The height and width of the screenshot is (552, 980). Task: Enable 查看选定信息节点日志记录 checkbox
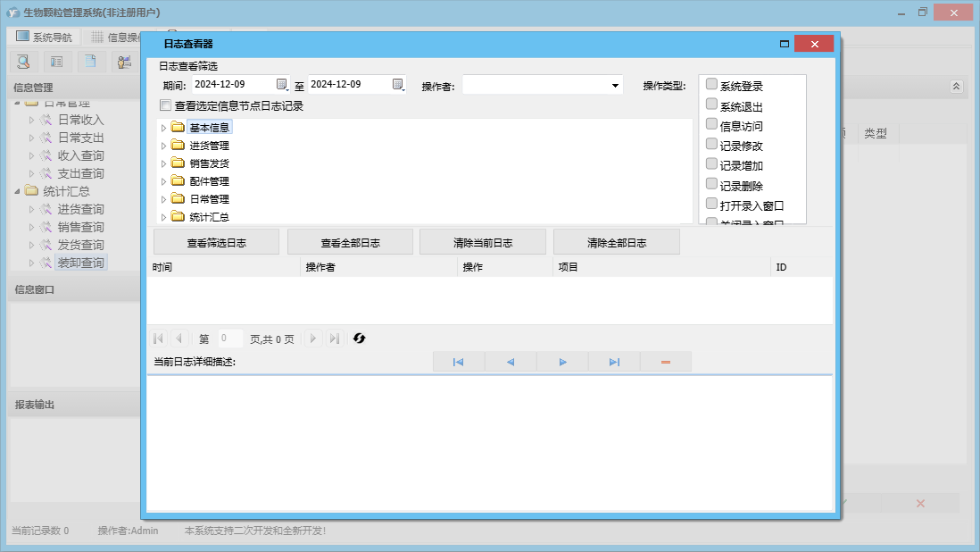[x=166, y=105]
